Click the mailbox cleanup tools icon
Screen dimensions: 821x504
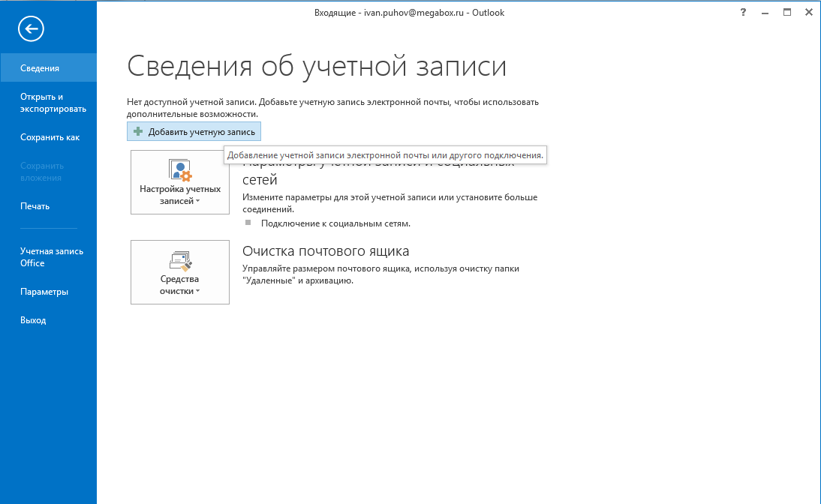pyautogui.click(x=180, y=260)
